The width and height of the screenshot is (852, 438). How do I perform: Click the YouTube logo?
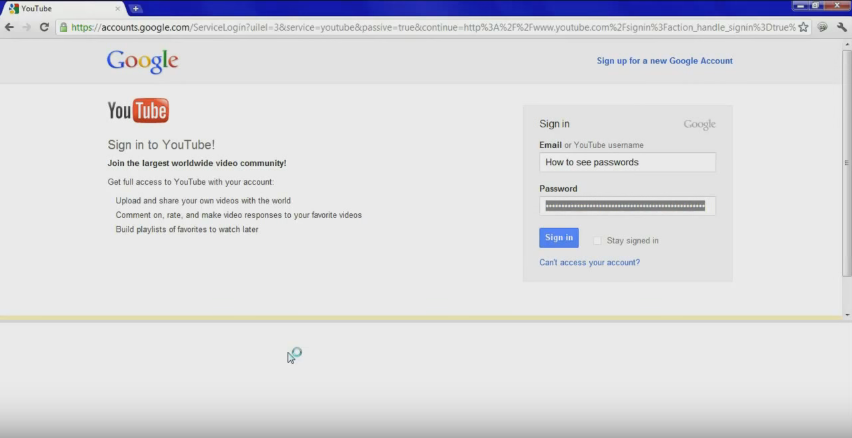tap(139, 110)
